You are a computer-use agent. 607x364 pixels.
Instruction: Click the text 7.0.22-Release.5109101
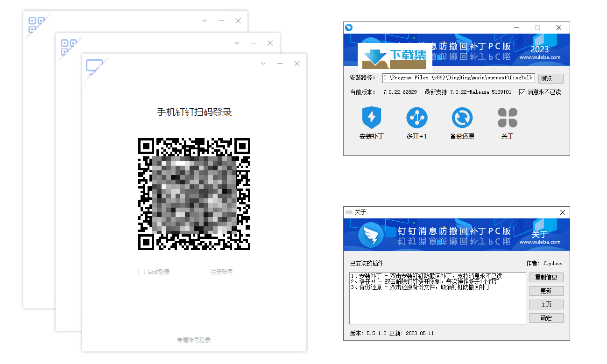480,92
